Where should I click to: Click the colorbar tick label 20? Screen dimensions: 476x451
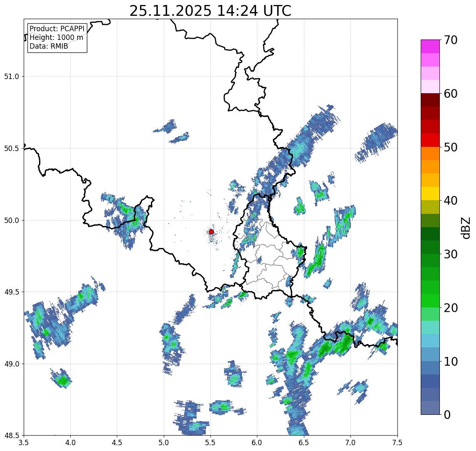[x=451, y=308]
